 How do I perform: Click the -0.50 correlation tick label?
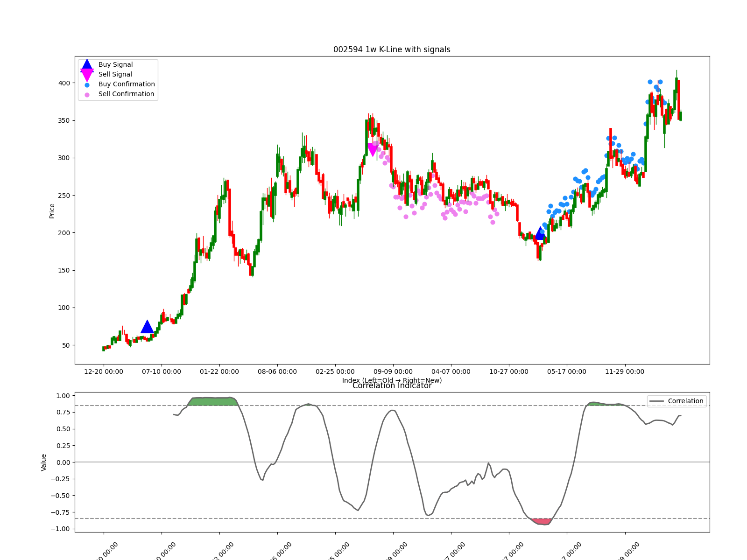coord(60,496)
